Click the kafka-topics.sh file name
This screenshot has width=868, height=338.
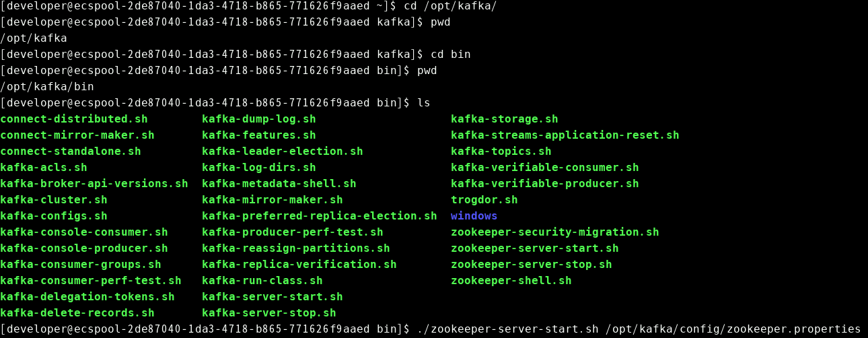pos(501,151)
